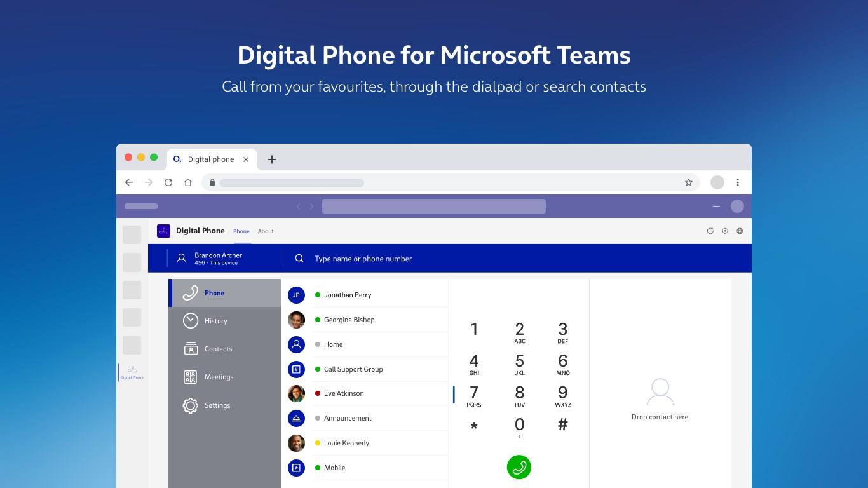Click Teams back navigation chevron
This screenshot has width=868, height=488.
[x=298, y=207]
